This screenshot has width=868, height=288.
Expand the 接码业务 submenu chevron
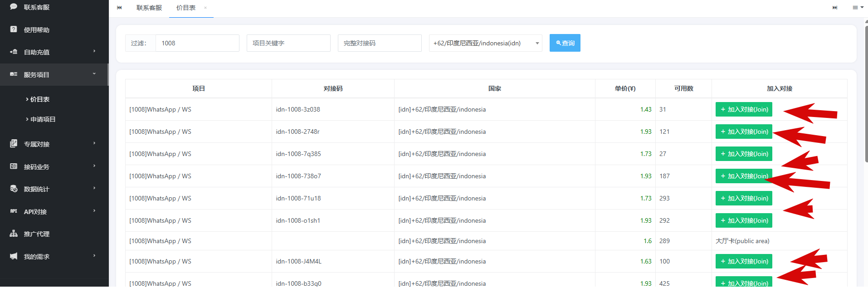[94, 166]
